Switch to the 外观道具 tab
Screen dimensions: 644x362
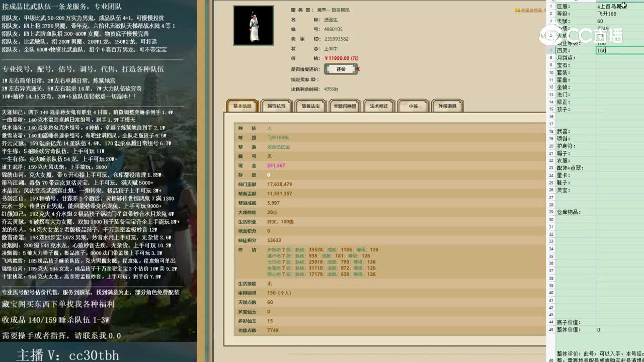tap(447, 106)
